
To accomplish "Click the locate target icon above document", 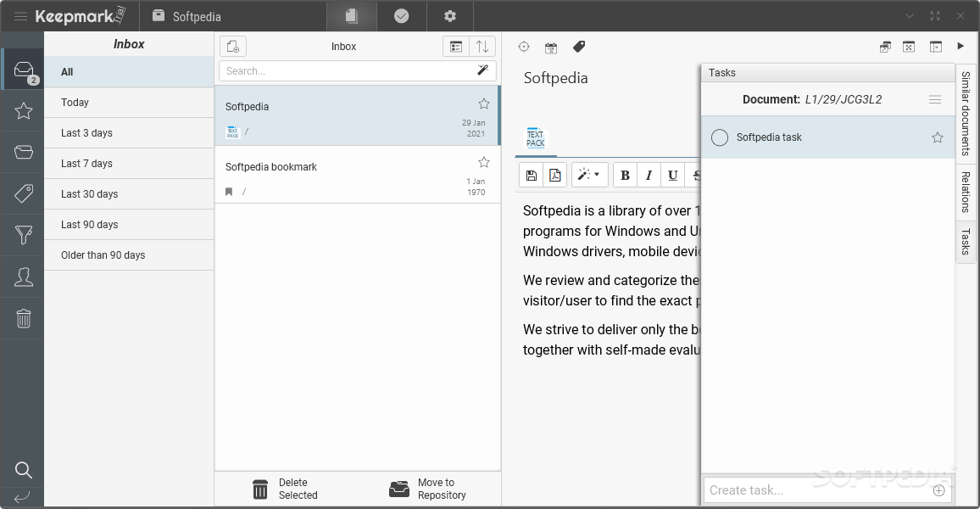I will (x=524, y=47).
